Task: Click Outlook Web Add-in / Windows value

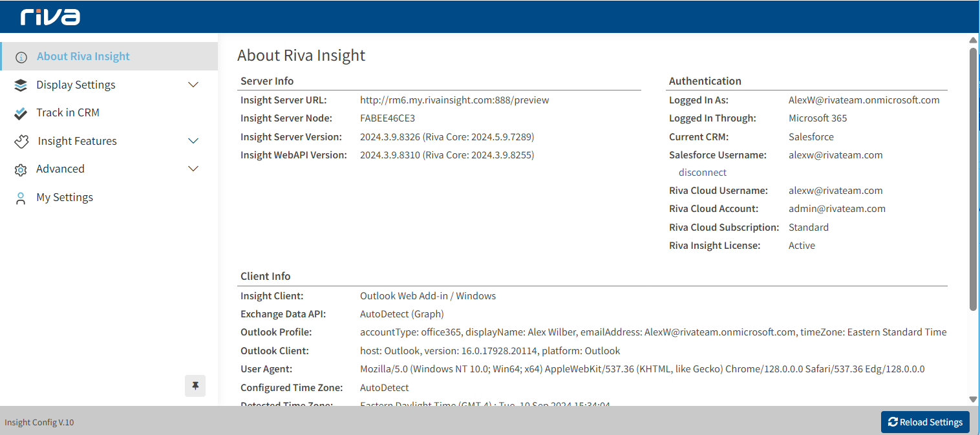Action: 428,296
